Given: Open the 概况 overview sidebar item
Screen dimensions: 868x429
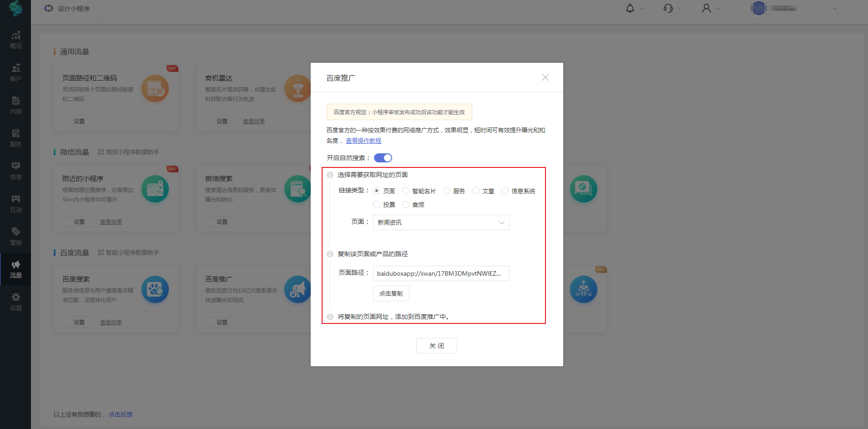Looking at the screenshot, I should click(15, 40).
